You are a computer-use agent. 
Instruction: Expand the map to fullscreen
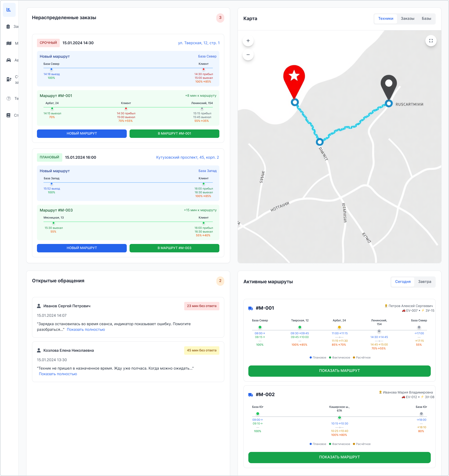[431, 41]
